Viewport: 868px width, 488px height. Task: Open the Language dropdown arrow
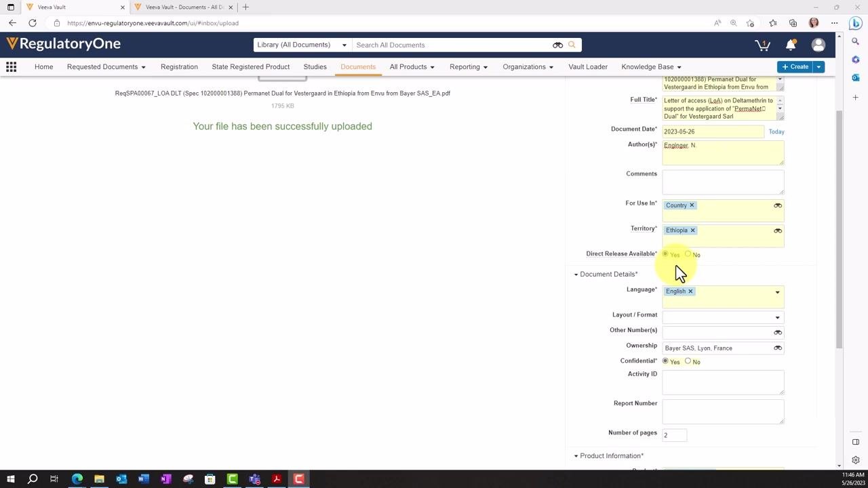(777, 292)
